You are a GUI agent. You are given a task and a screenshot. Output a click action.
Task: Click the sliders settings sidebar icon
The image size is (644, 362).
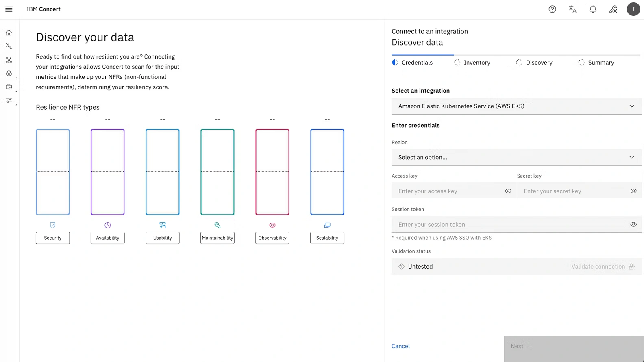[x=9, y=100]
